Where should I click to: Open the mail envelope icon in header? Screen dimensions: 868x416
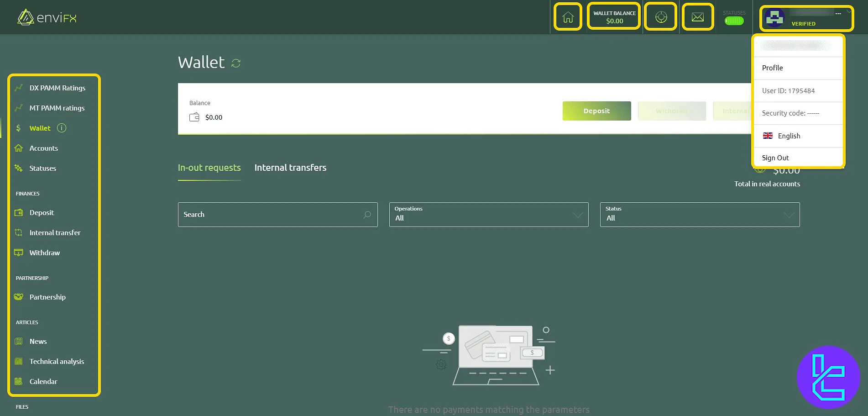click(697, 16)
